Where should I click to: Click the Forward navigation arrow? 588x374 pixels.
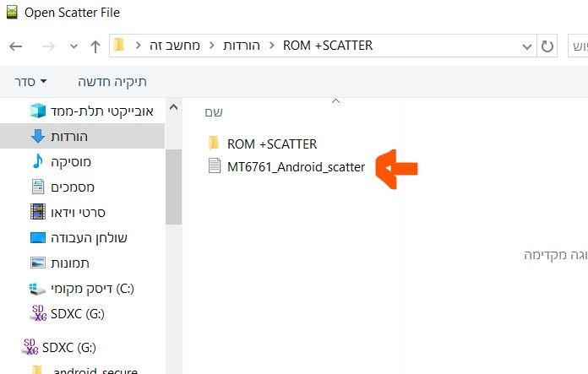(48, 46)
